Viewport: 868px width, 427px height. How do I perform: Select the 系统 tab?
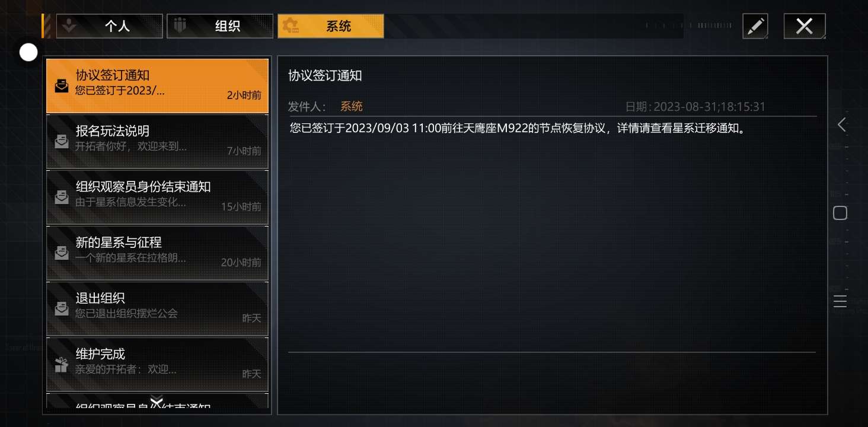click(x=331, y=27)
